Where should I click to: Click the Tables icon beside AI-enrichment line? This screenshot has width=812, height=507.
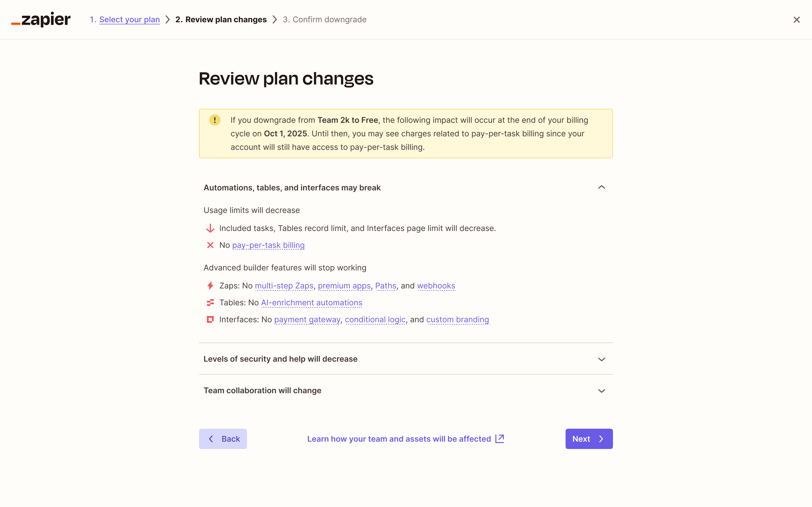coord(210,302)
